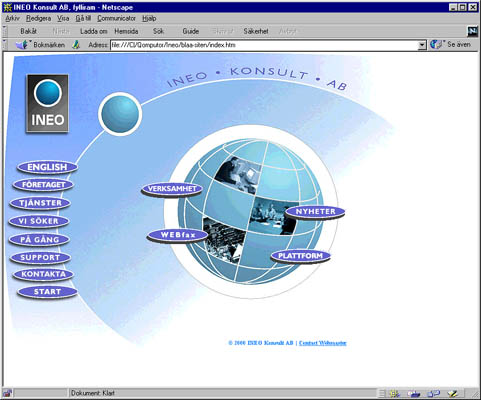Click the security lock status icon
Image resolution: width=481 pixels, height=400 pixels.
[7, 393]
